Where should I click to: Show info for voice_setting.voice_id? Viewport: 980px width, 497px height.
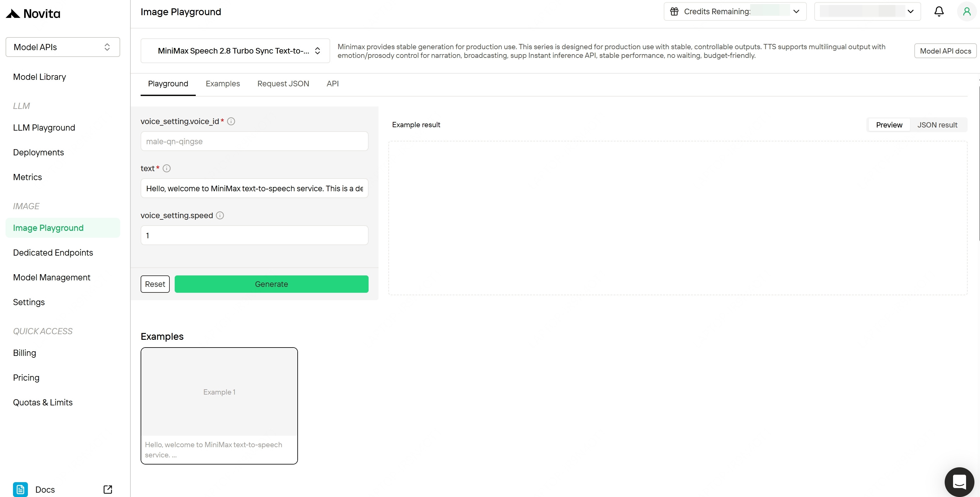pos(231,121)
